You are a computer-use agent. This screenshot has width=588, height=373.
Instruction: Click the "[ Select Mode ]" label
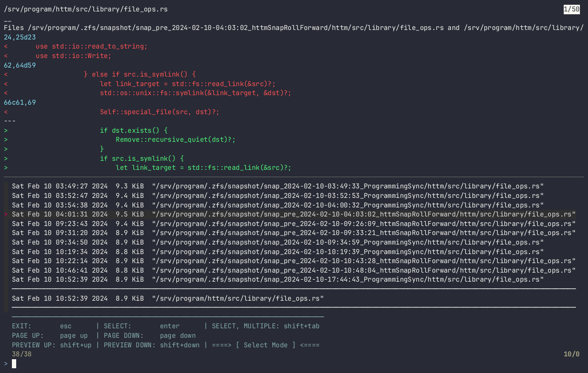266,345
